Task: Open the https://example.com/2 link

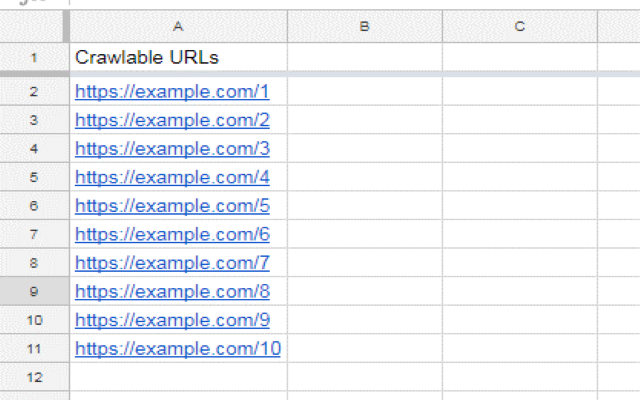Action: click(172, 120)
